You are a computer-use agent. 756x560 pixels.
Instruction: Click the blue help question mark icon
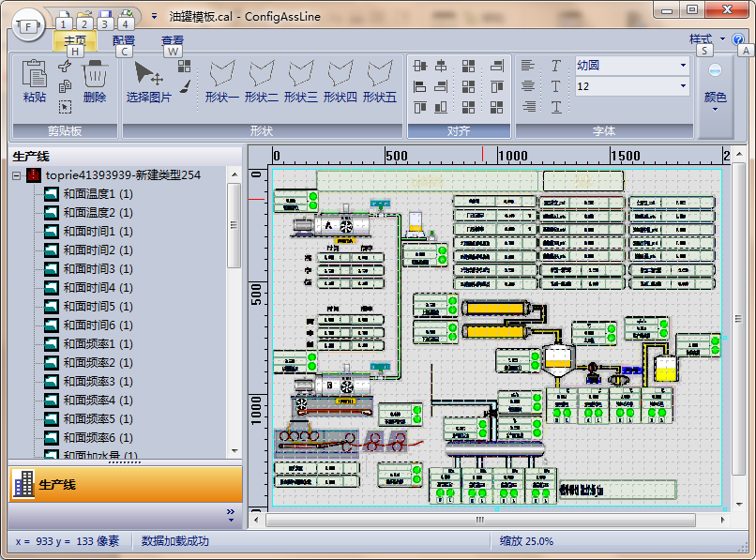click(737, 40)
